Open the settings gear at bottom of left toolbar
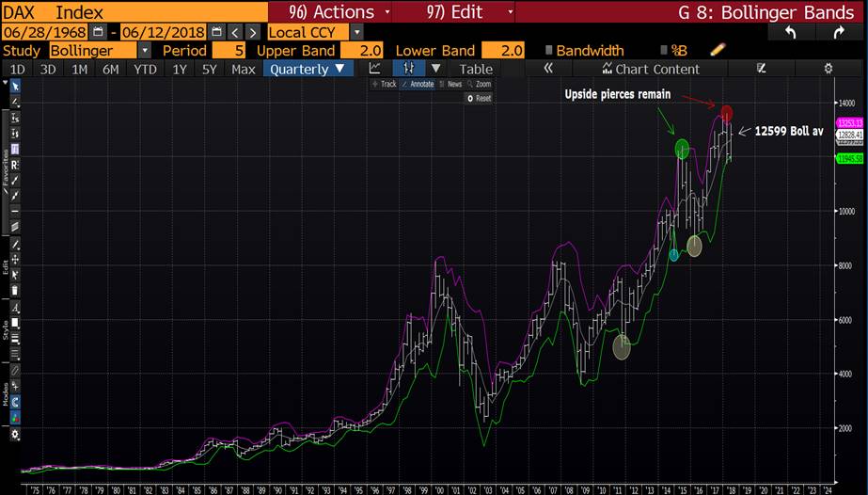868x495 pixels. pyautogui.click(x=15, y=435)
